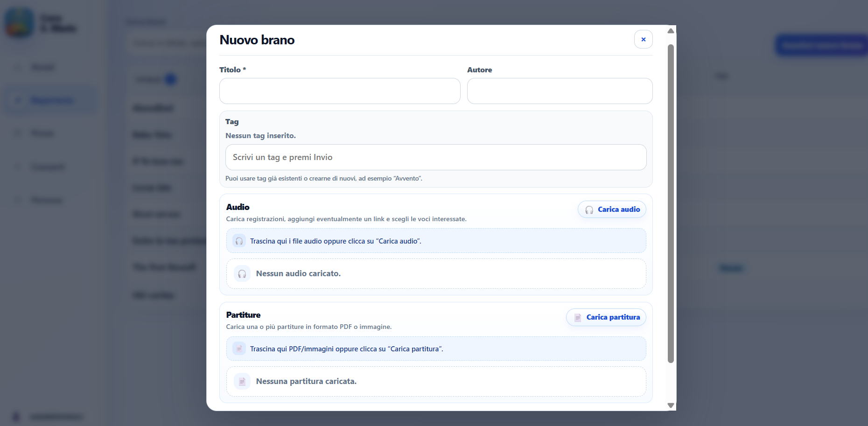Click the Carica partitura button
The image size is (868, 426).
[x=606, y=317]
